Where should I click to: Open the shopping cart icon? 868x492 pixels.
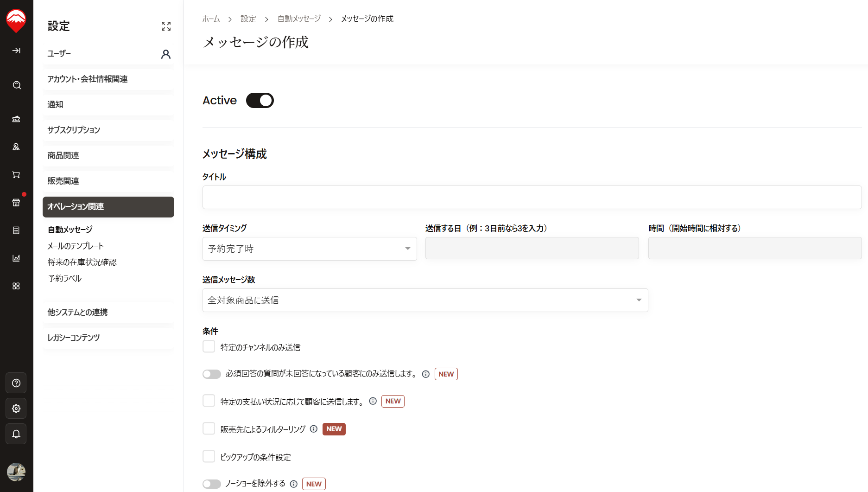(16, 175)
